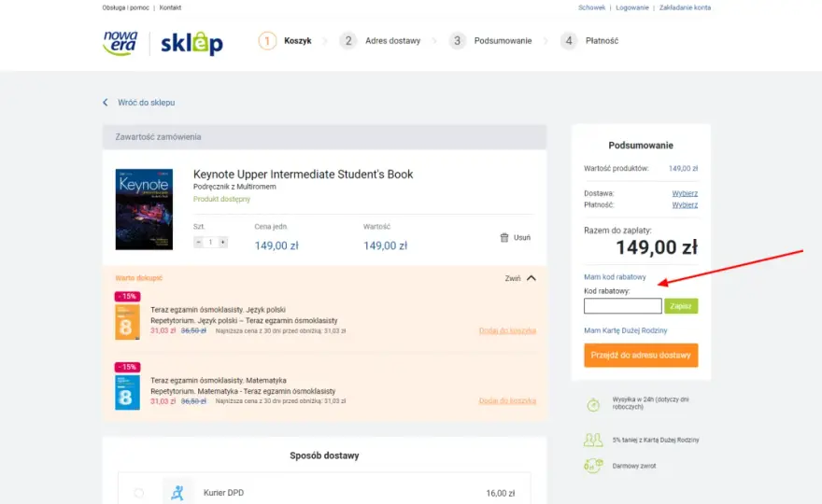Click the back arrow beside Wróć do sklepu
Viewport: 822px width, 504px height.
pos(106,103)
